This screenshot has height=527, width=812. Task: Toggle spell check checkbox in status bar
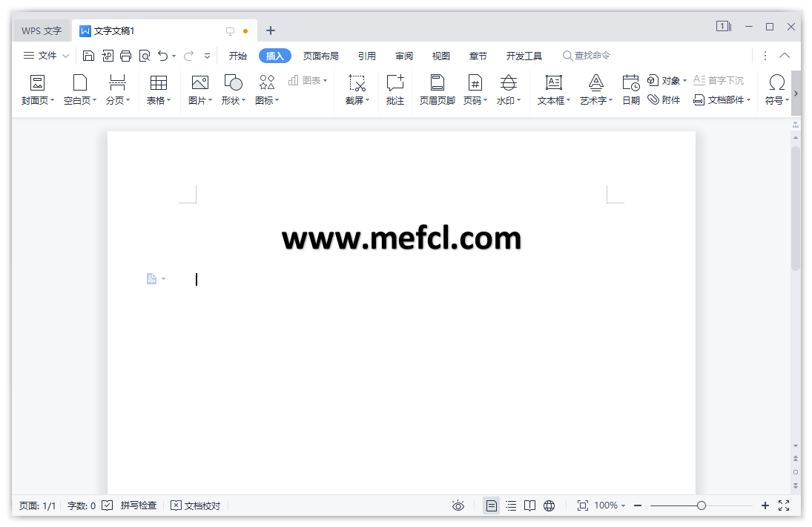pyautogui.click(x=108, y=505)
